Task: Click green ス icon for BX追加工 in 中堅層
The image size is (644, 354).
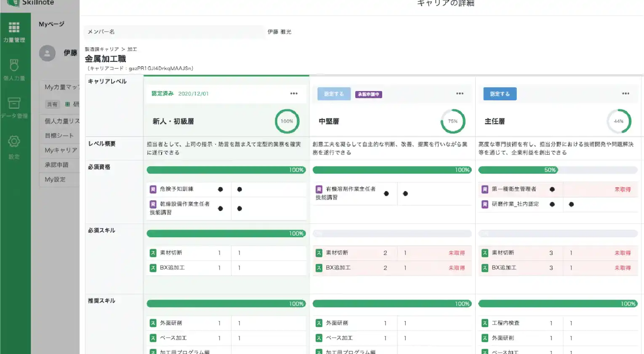Action: point(319,268)
